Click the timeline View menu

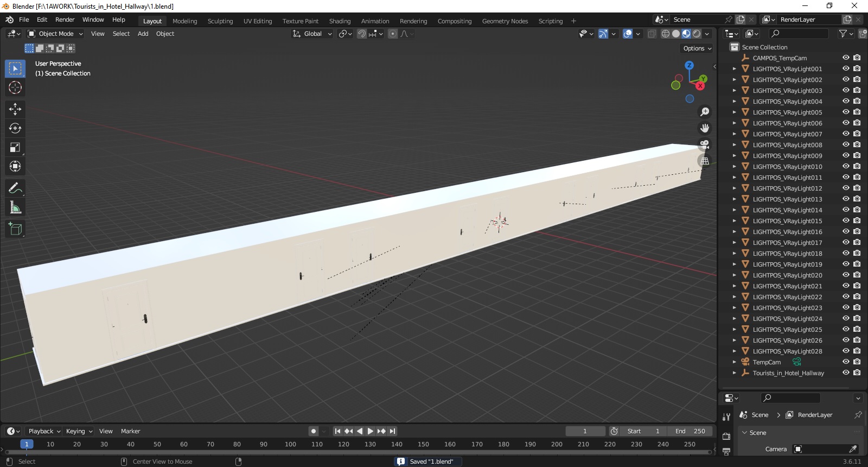[106, 431]
